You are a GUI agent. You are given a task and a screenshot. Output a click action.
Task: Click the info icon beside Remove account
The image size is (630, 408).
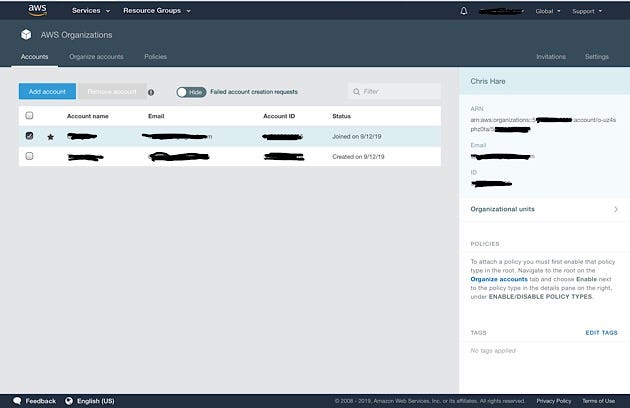pos(151,92)
